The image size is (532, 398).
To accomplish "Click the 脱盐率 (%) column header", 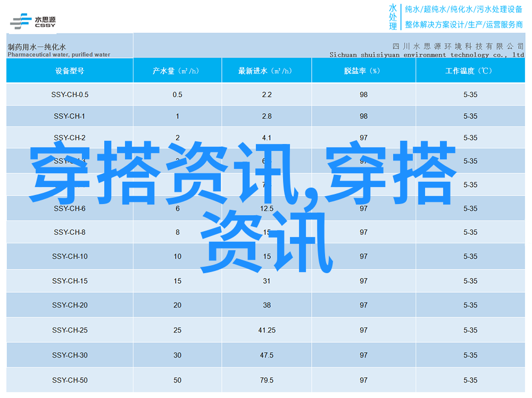I will click(363, 71).
